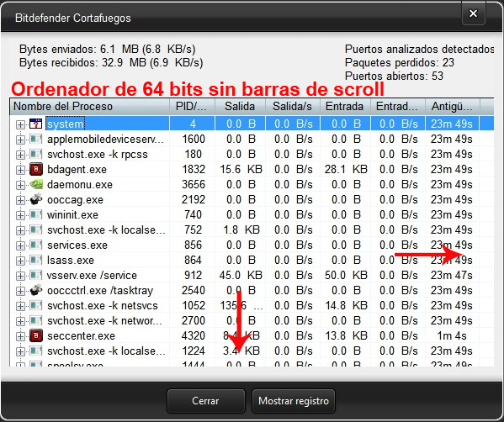Select the wininit.exe process name
Viewport: 504px width, 422px height.
(72, 214)
